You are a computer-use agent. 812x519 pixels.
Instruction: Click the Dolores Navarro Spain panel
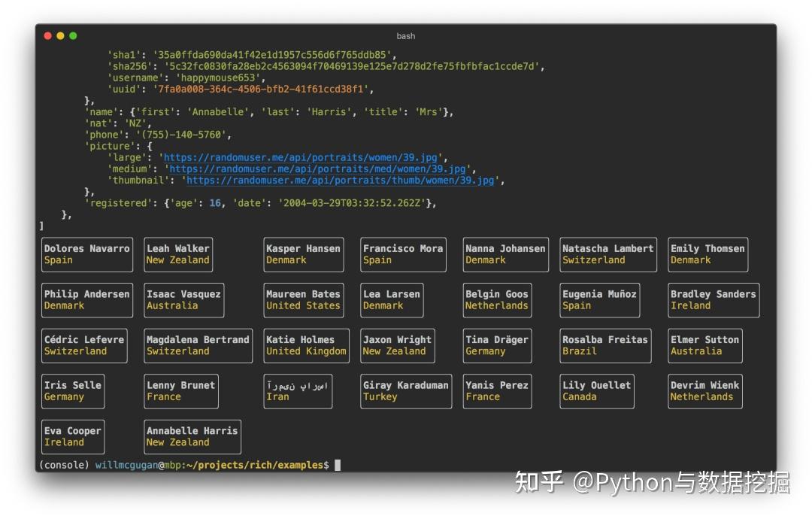pyautogui.click(x=87, y=254)
